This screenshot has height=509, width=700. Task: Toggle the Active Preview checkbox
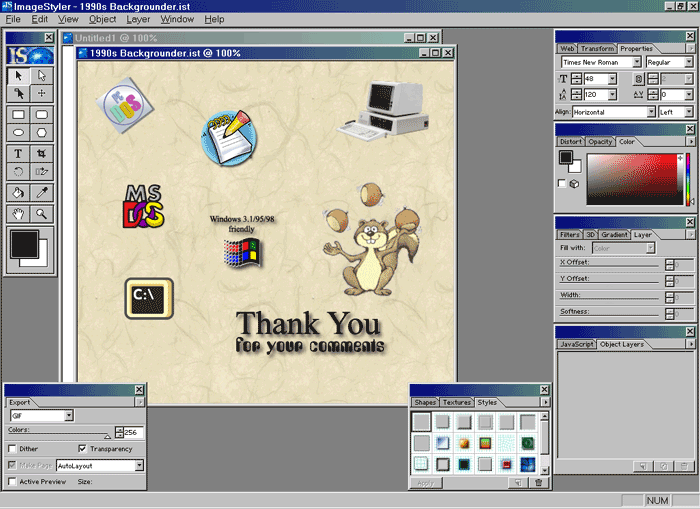(12, 481)
